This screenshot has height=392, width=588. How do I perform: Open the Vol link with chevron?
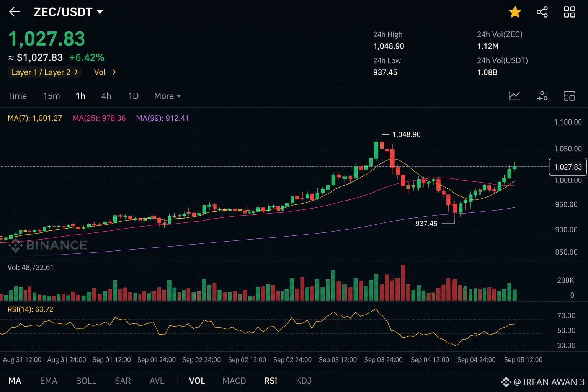[x=105, y=72]
